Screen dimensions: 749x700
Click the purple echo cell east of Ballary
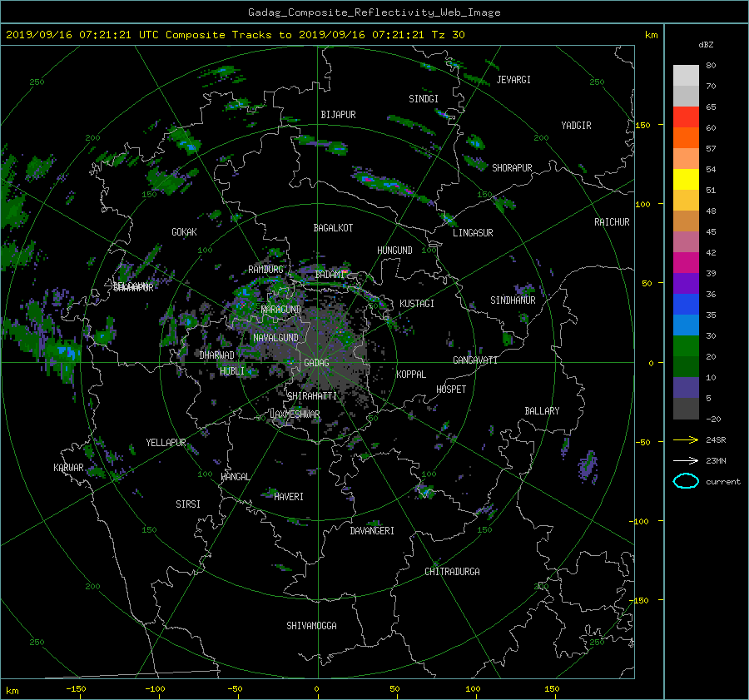pos(588,466)
